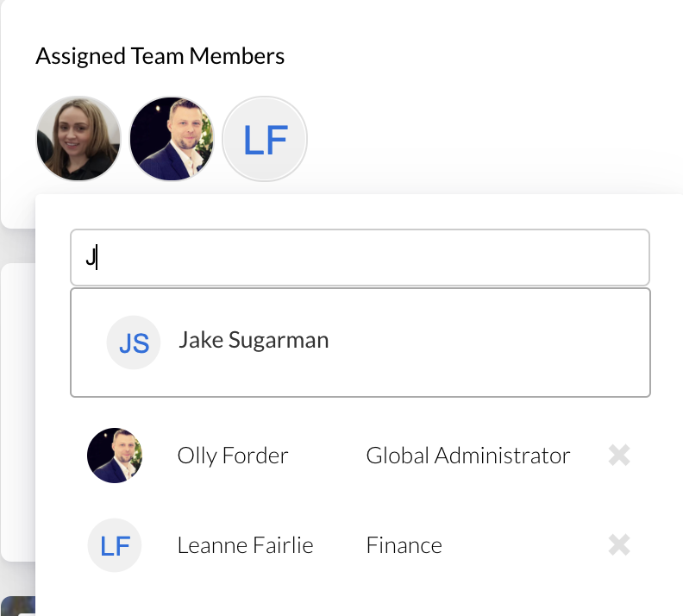Open Leanne Fairlie's name in the member list
Image resolution: width=683 pixels, height=616 pixels.
coord(245,545)
